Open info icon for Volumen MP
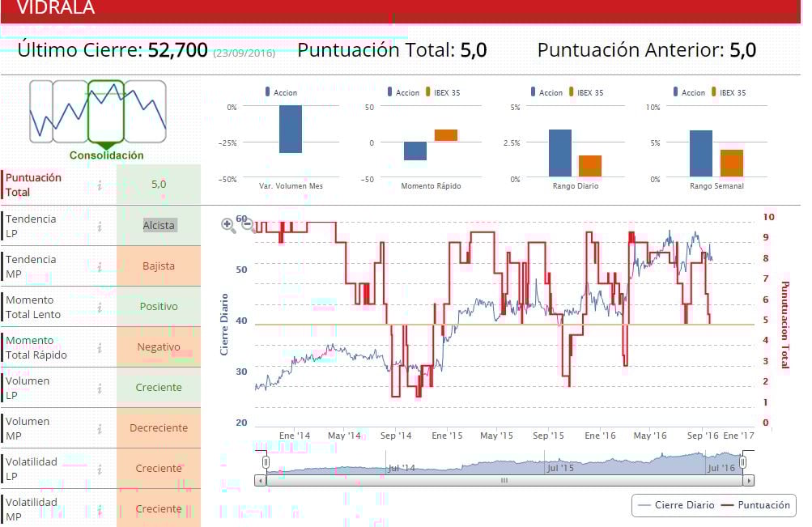Image resolution: width=812 pixels, height=527 pixels. (x=100, y=428)
